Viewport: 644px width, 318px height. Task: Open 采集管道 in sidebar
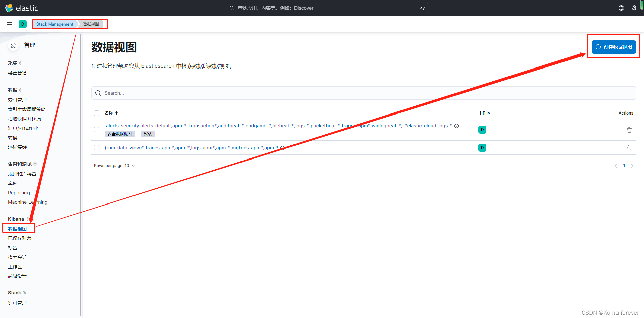(x=17, y=73)
